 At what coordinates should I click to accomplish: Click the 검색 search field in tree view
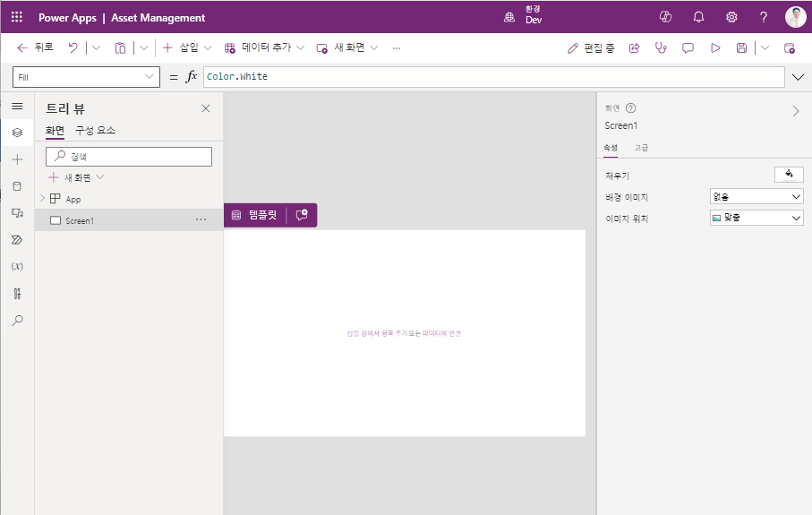[129, 157]
